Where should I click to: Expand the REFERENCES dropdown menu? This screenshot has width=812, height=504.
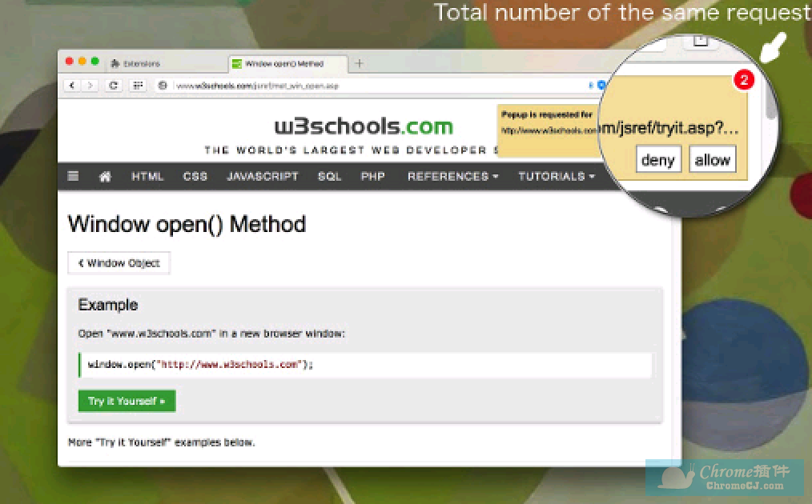452,177
